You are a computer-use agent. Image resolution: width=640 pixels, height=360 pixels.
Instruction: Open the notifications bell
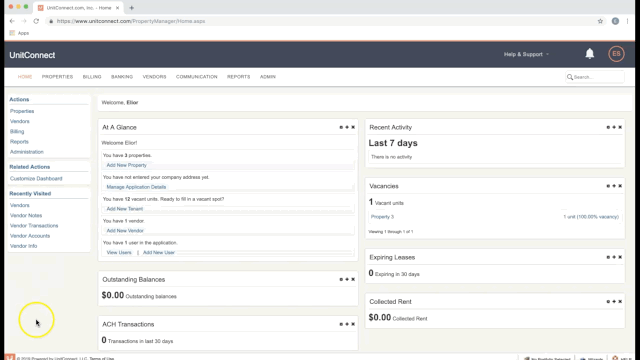point(589,54)
